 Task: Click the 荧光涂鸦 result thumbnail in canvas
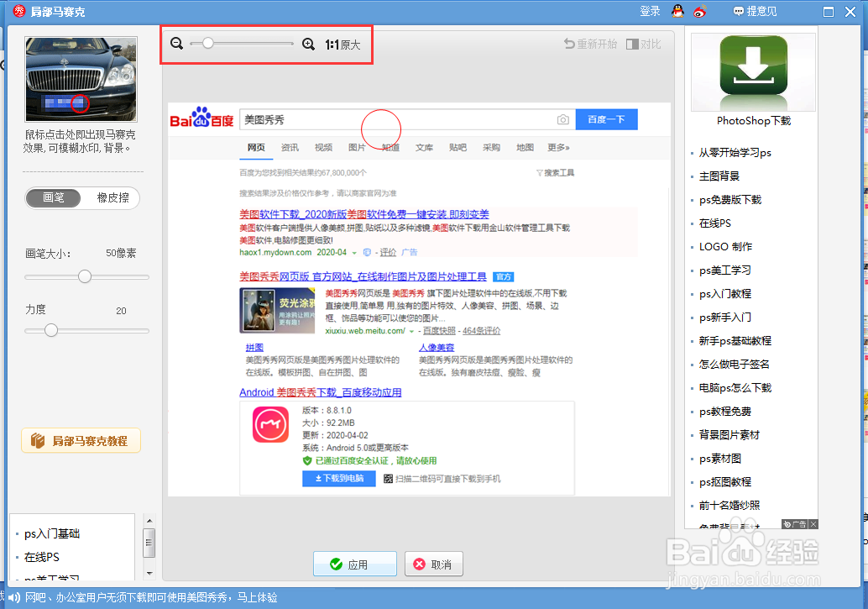(x=277, y=310)
